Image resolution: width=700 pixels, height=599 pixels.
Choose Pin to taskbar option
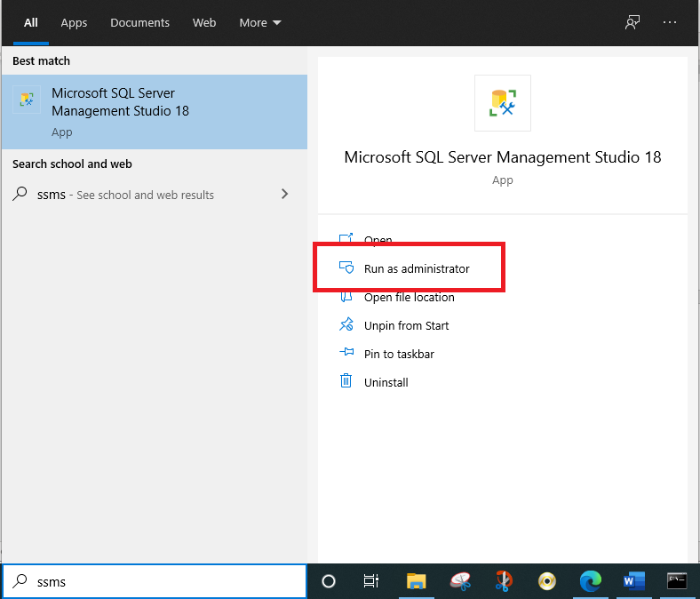click(399, 354)
